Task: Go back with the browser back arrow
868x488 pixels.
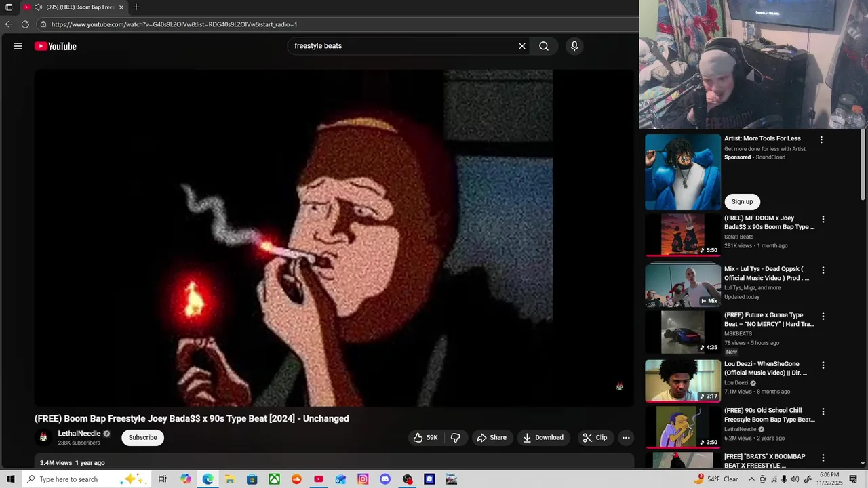Action: coord(9,24)
